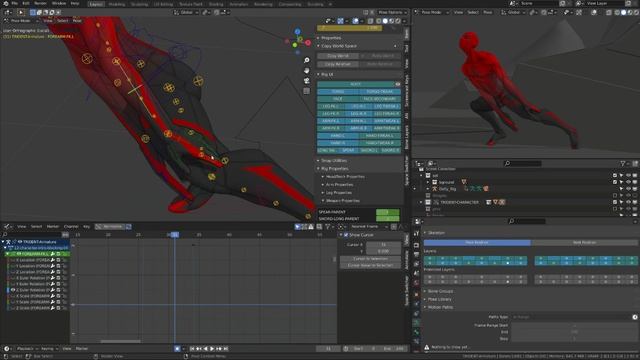Viewport: 640px width, 360px height.
Task: Toggle exclude checkbox for TRIDENT-CHARACTER collection
Action: [615, 202]
